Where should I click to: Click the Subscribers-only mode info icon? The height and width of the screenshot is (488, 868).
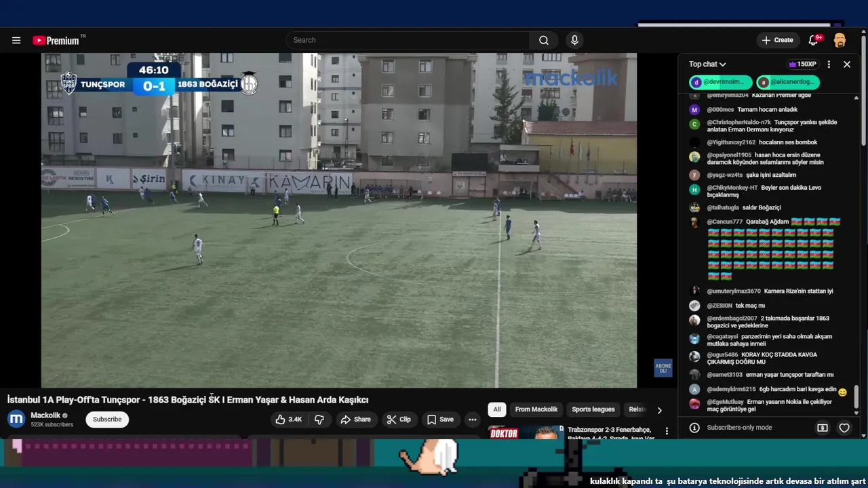(x=694, y=428)
